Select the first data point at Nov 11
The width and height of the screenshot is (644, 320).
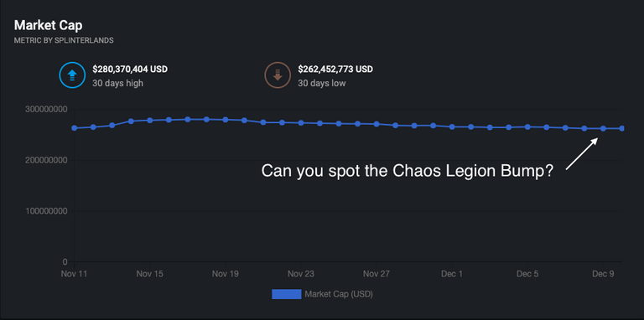click(75, 128)
